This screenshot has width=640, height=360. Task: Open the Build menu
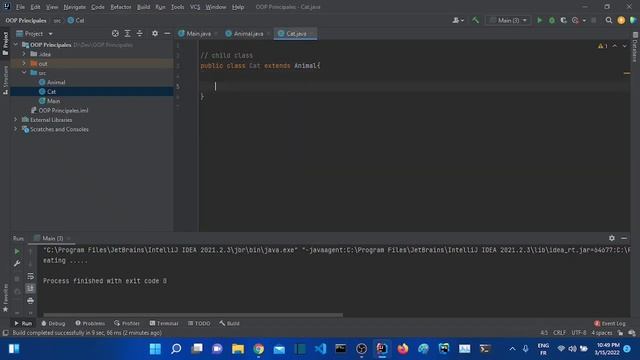click(x=143, y=7)
